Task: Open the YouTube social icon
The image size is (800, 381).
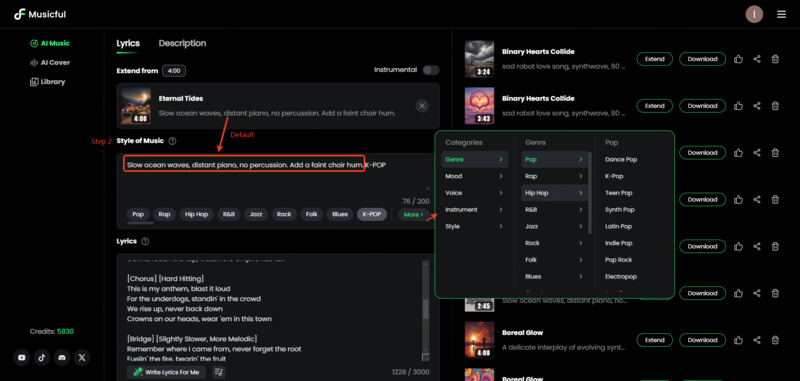Action: click(21, 358)
